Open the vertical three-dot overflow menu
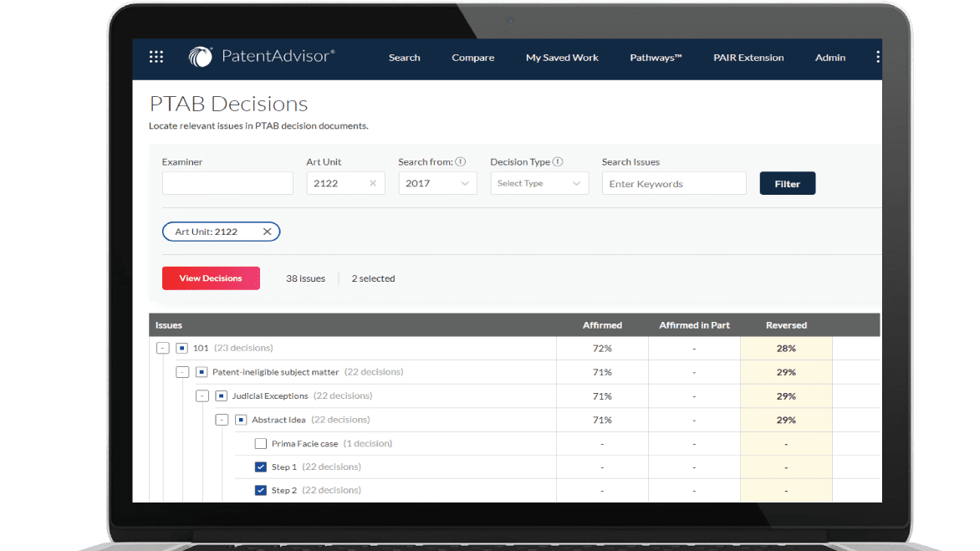The image size is (980, 551). point(877,57)
